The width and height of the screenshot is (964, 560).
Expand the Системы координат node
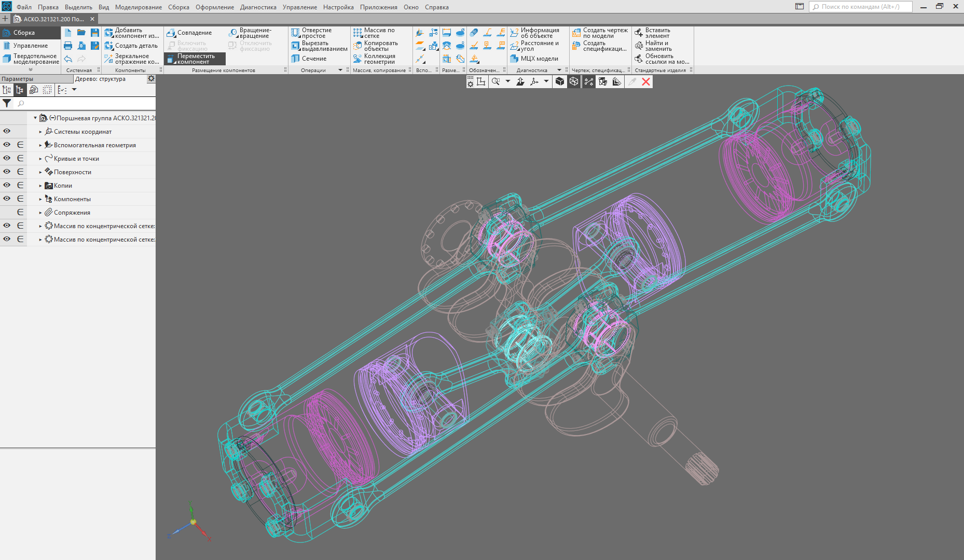pos(40,132)
